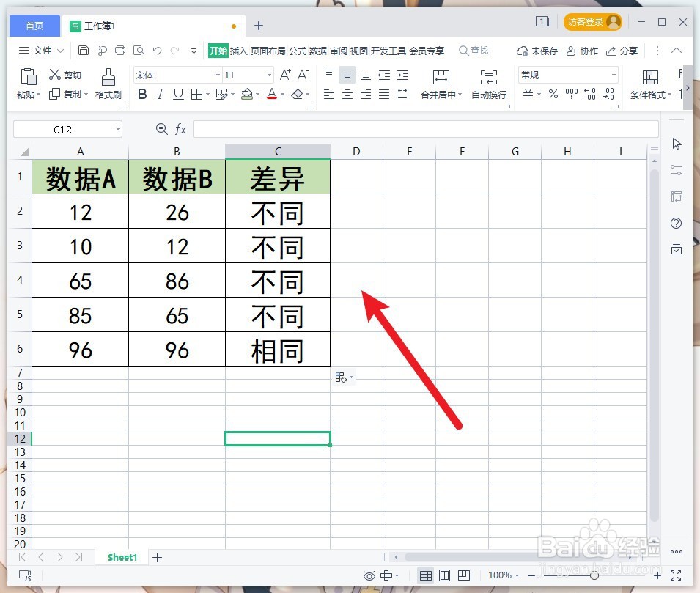Open the font name dropdown
This screenshot has width=700, height=593.
pos(216,74)
